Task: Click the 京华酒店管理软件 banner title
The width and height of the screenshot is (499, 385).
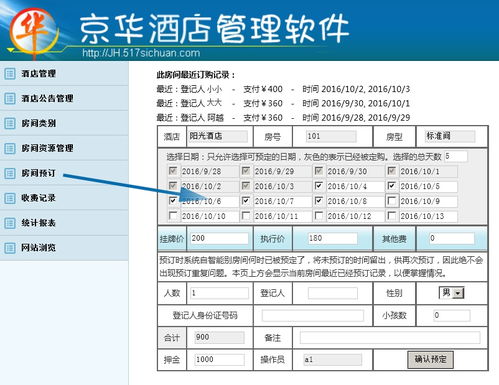Action: (x=214, y=29)
